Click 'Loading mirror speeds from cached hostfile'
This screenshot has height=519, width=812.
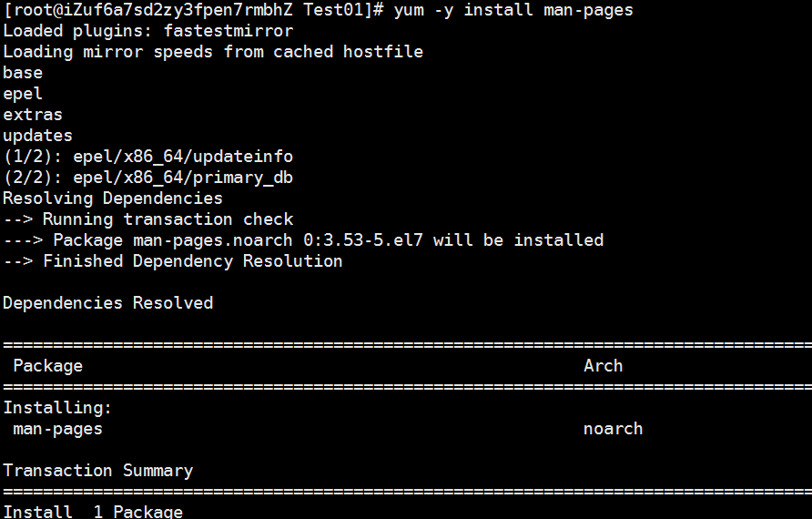(x=213, y=52)
